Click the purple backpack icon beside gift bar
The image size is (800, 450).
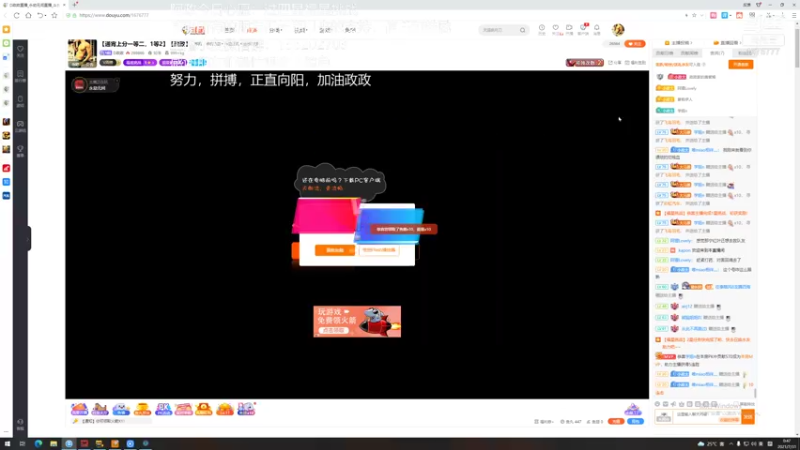pos(633,409)
